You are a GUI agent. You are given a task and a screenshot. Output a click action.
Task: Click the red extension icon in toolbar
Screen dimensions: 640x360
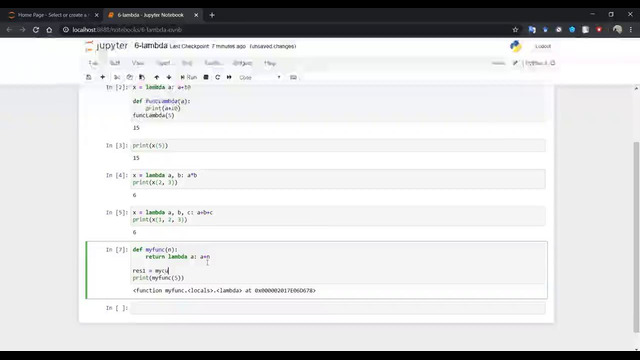[x=599, y=30]
